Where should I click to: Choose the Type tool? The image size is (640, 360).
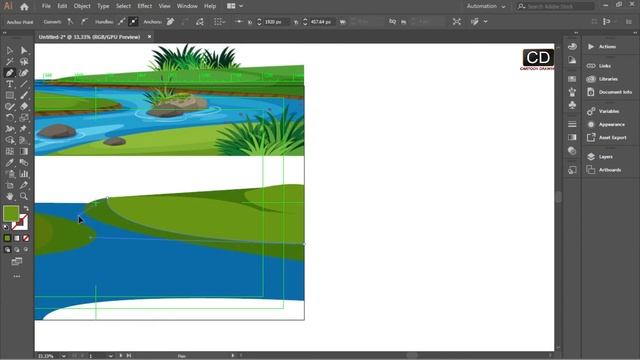[9, 84]
